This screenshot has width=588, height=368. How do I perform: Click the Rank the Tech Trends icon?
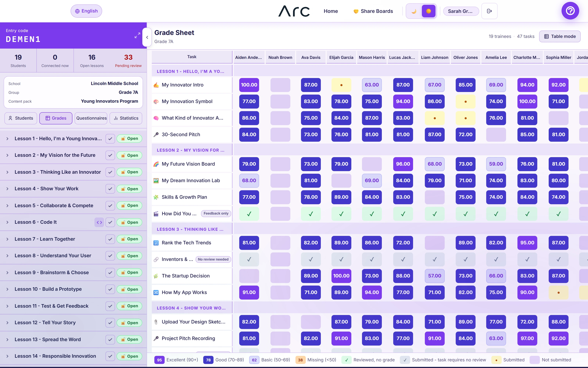156,243
